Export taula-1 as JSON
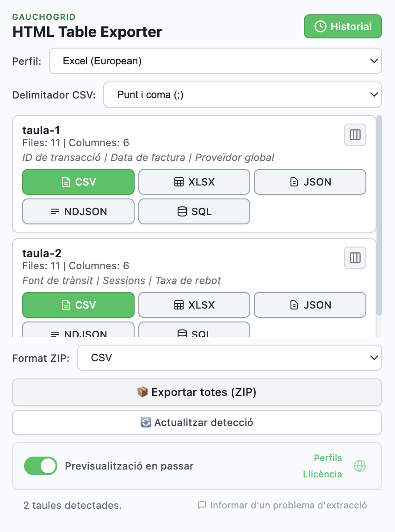Viewport: 395px width, 532px height. click(310, 182)
